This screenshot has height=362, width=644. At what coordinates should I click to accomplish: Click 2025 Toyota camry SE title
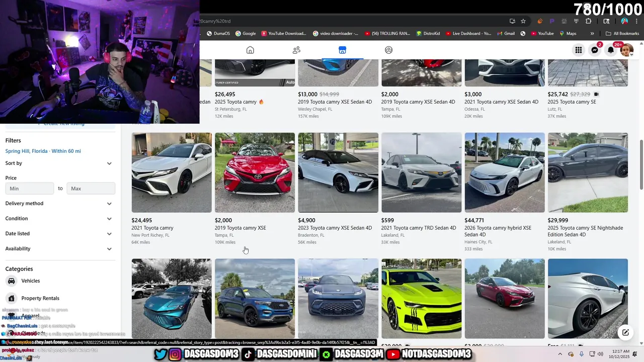click(x=572, y=102)
